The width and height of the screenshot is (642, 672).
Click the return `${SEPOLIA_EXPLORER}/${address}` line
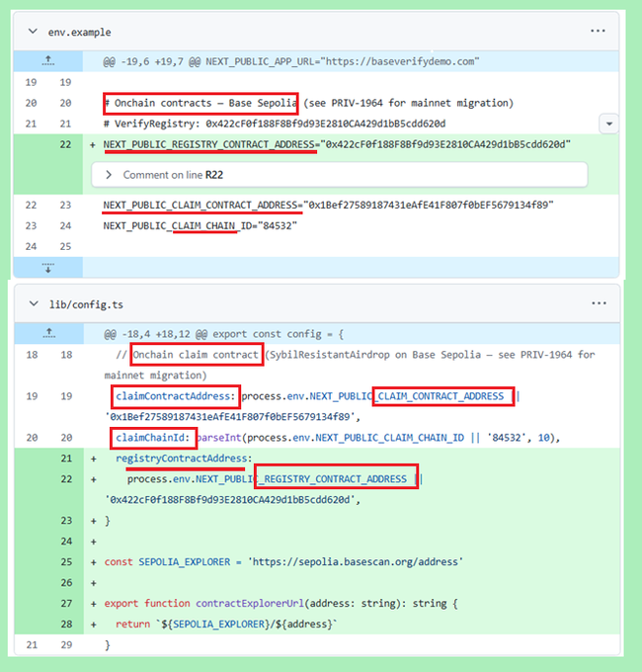pyautogui.click(x=226, y=624)
